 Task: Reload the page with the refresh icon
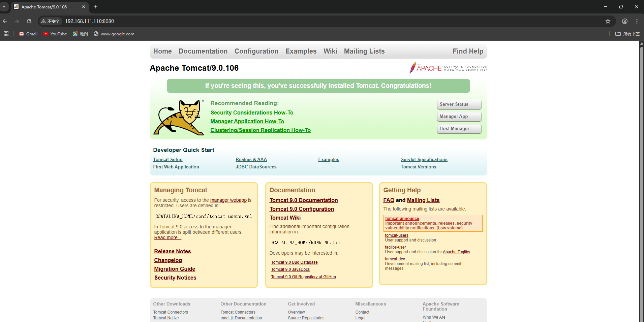coord(29,21)
